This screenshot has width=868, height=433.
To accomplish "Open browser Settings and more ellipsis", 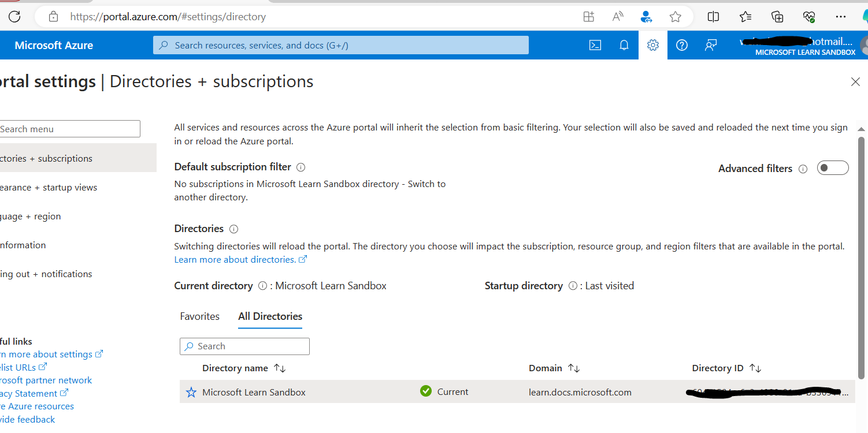I will [841, 17].
